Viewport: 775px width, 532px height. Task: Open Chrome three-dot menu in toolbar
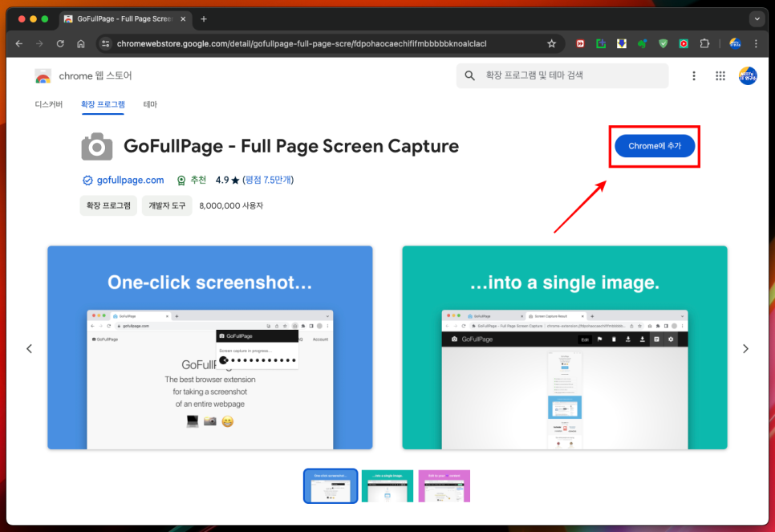pos(756,43)
